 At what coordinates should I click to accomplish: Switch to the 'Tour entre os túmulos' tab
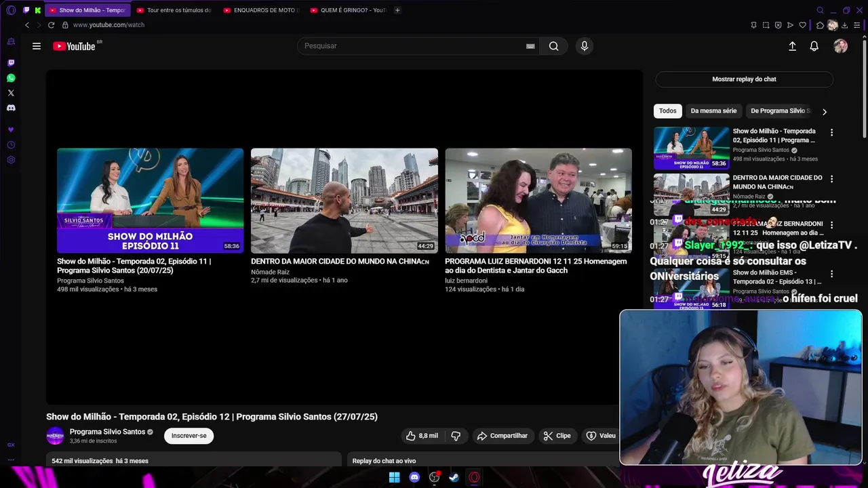coord(174,10)
